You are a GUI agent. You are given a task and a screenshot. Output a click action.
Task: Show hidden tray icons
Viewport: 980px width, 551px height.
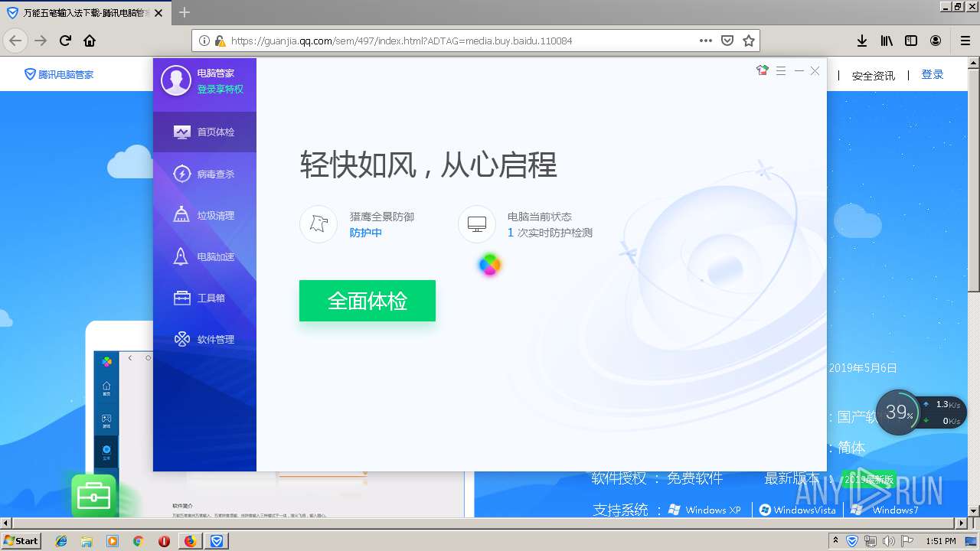(835, 541)
